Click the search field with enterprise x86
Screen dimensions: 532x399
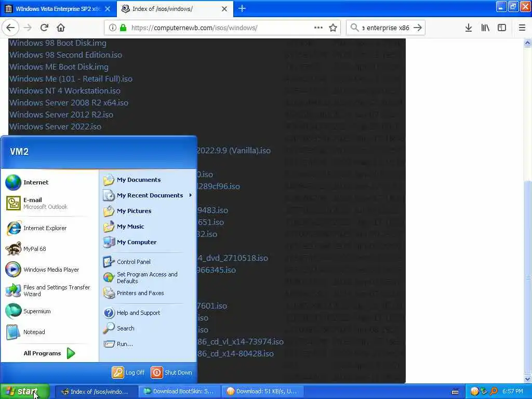coord(386,28)
